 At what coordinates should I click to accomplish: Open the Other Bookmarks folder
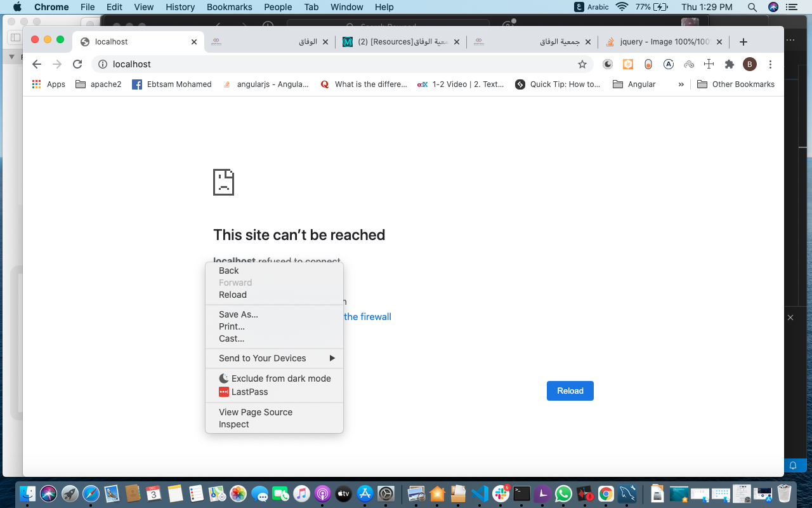coord(736,84)
